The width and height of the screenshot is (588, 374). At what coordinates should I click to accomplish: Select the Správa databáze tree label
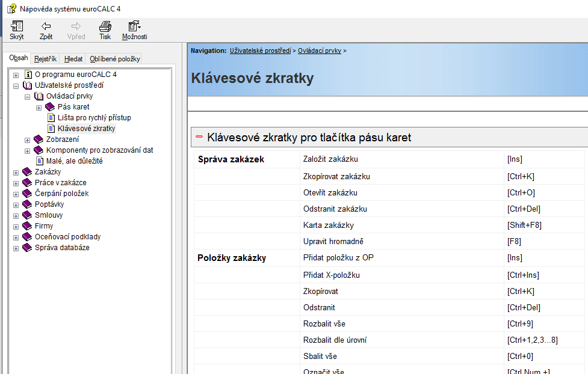pos(62,248)
